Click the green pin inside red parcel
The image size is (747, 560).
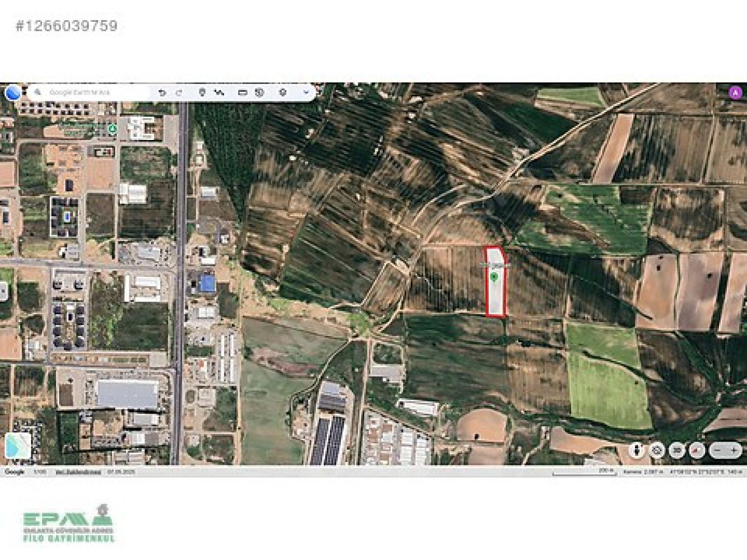point(494,277)
